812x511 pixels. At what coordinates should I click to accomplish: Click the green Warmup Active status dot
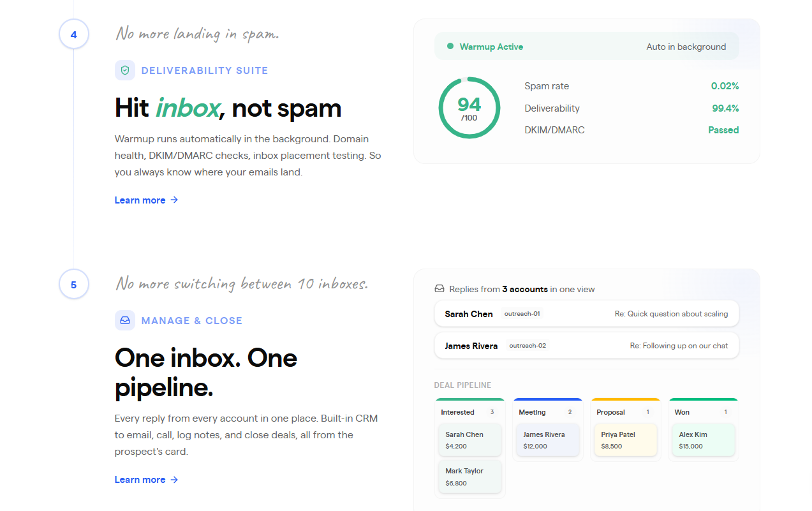tap(450, 47)
